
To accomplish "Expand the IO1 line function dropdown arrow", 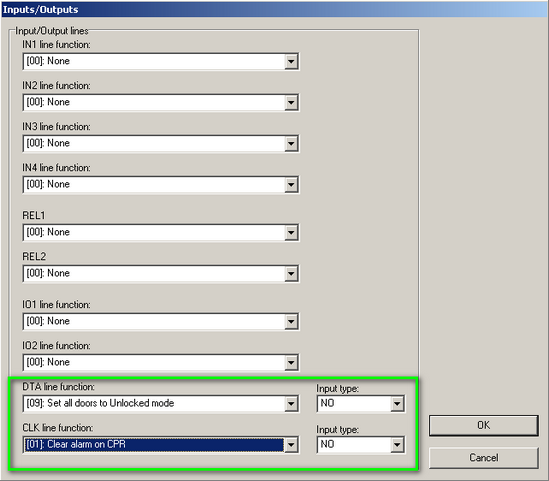I will tap(291, 322).
